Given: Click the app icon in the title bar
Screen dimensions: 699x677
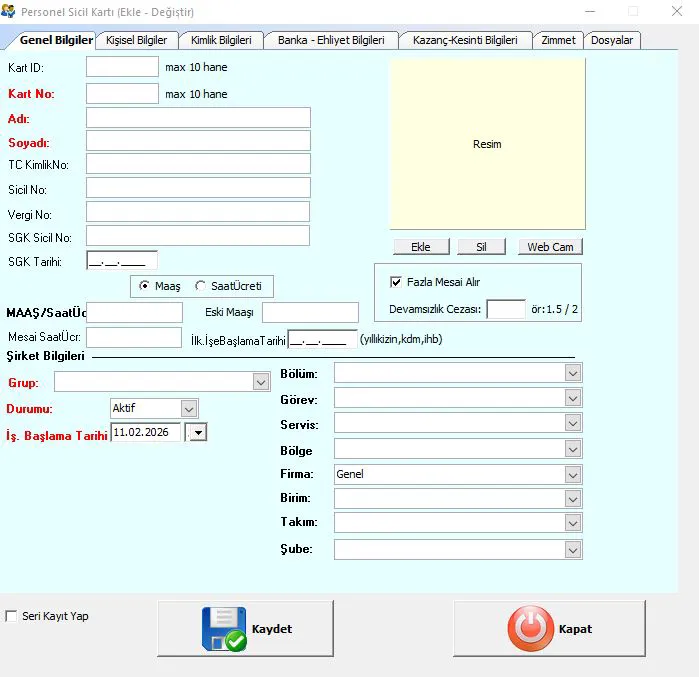Looking at the screenshot, I should (x=9, y=12).
